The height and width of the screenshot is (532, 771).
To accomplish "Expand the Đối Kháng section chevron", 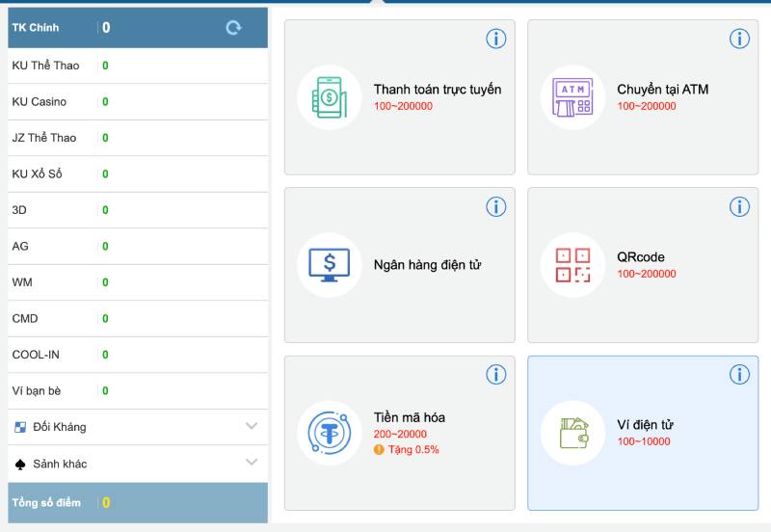I will point(252,426).
